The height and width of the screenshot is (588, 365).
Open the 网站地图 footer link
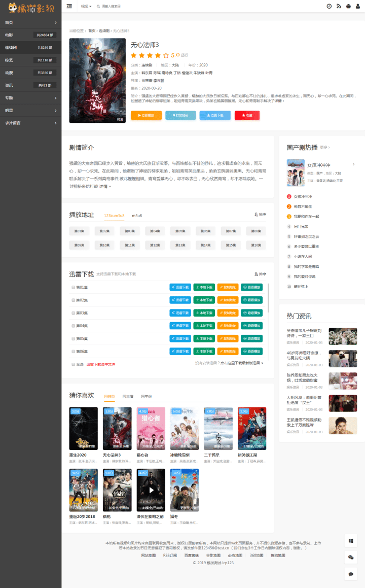tap(149, 556)
